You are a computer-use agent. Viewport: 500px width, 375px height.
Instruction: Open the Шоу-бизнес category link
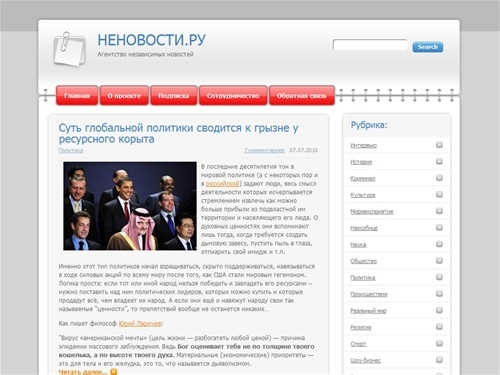click(366, 361)
